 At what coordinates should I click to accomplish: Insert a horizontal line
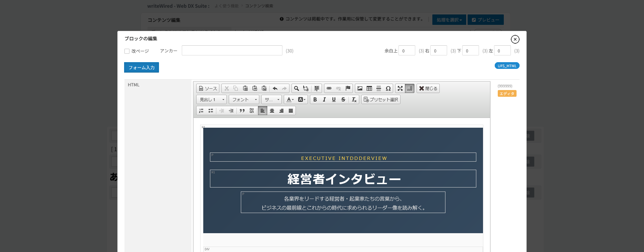tap(379, 88)
